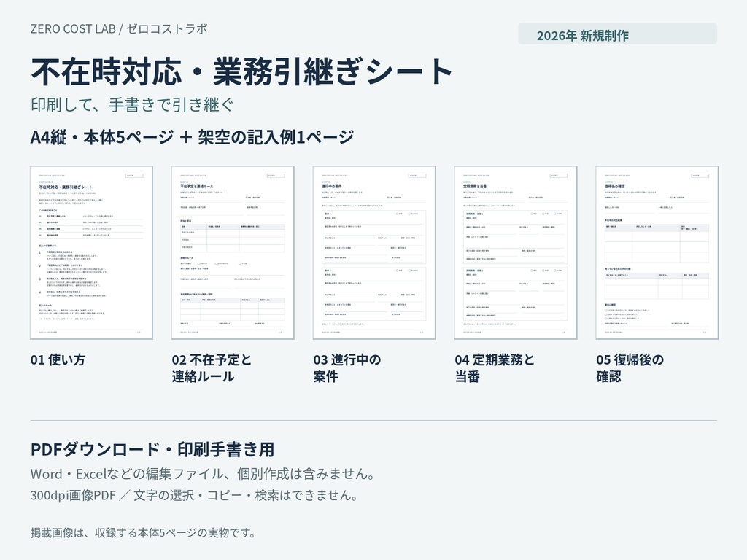This screenshot has width=747, height=560.
Task: Open the 03 進行中の案件 page thumbnail
Action: 374,253
